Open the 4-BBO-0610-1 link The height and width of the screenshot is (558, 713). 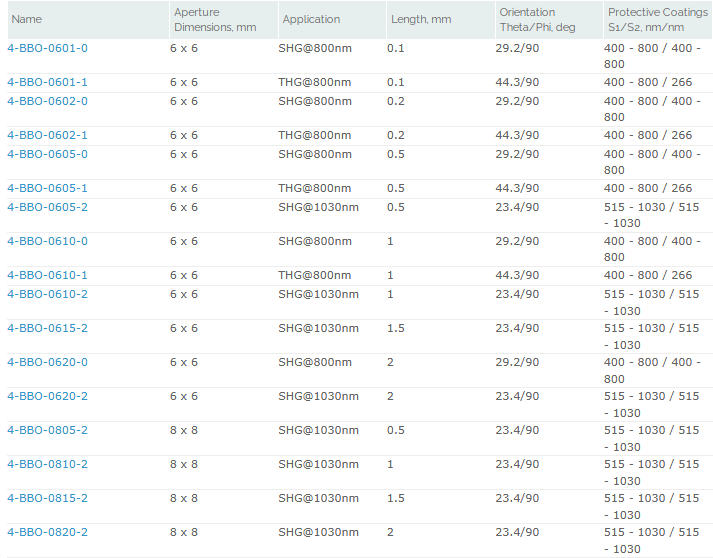click(47, 275)
